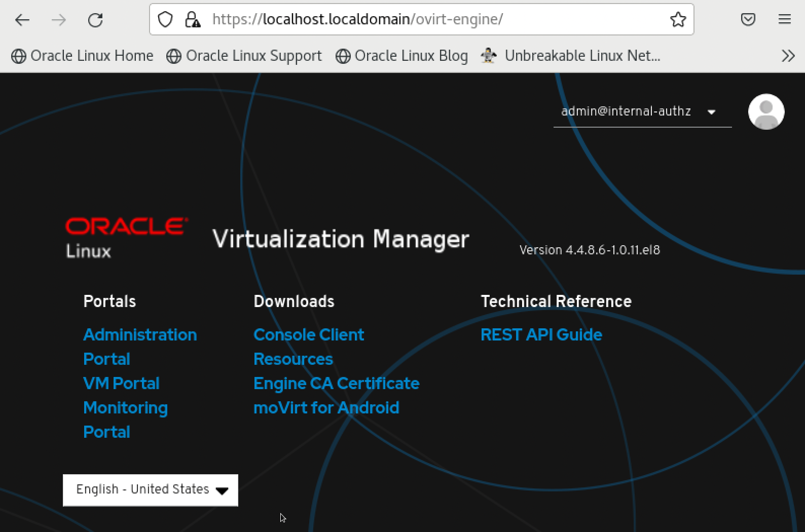Open Oracle Linux Home bookmark
The height and width of the screenshot is (532, 805).
[x=82, y=56]
